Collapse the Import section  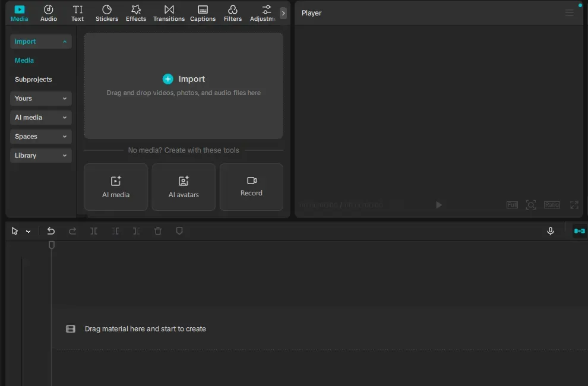(41, 41)
